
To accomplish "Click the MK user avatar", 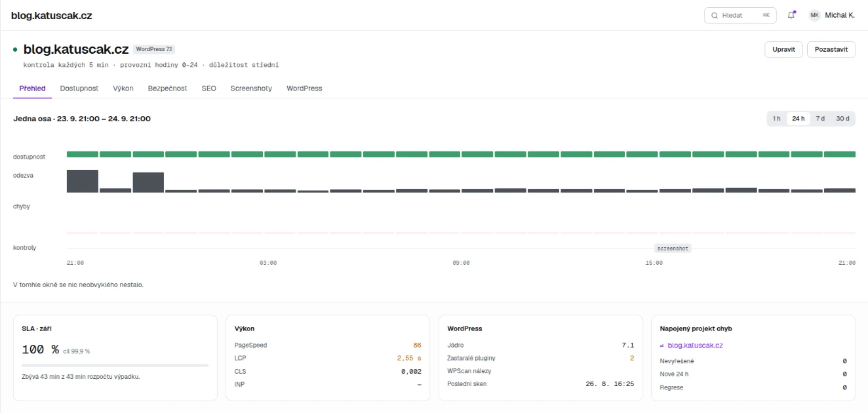I will [x=815, y=15].
